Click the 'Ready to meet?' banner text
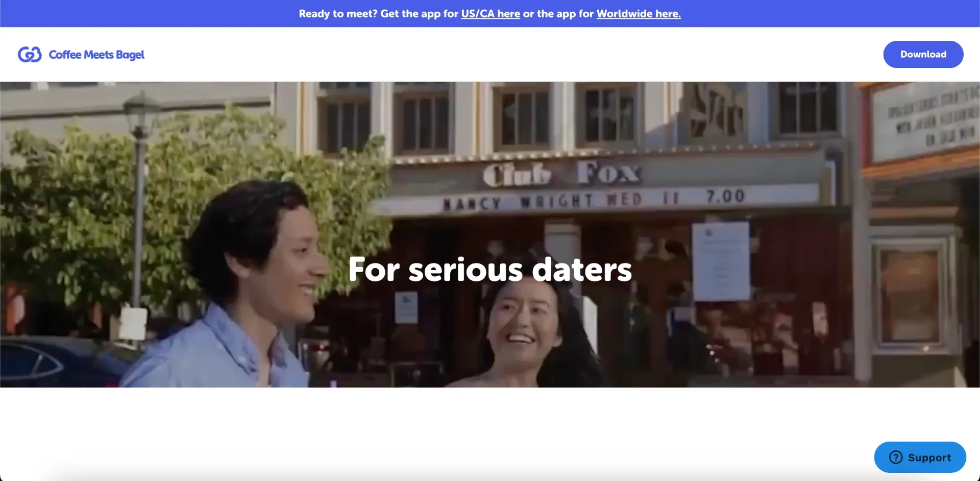Screen dimensions: 980x481 338,14
